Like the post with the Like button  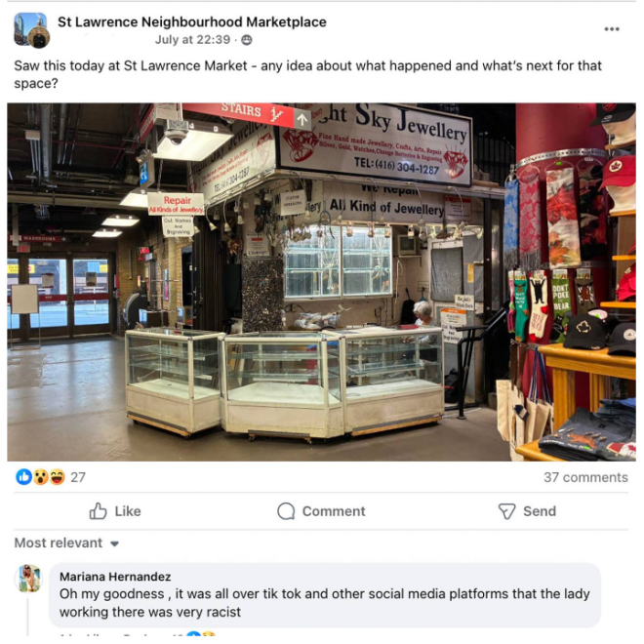(x=115, y=511)
